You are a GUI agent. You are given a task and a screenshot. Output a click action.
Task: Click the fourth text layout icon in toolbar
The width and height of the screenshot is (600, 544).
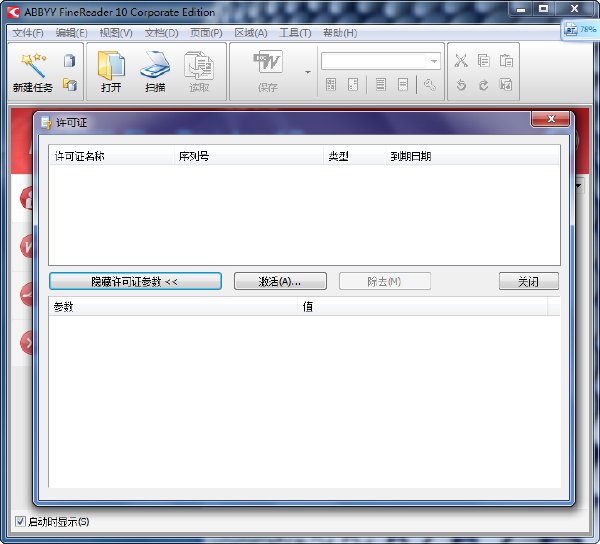(403, 85)
